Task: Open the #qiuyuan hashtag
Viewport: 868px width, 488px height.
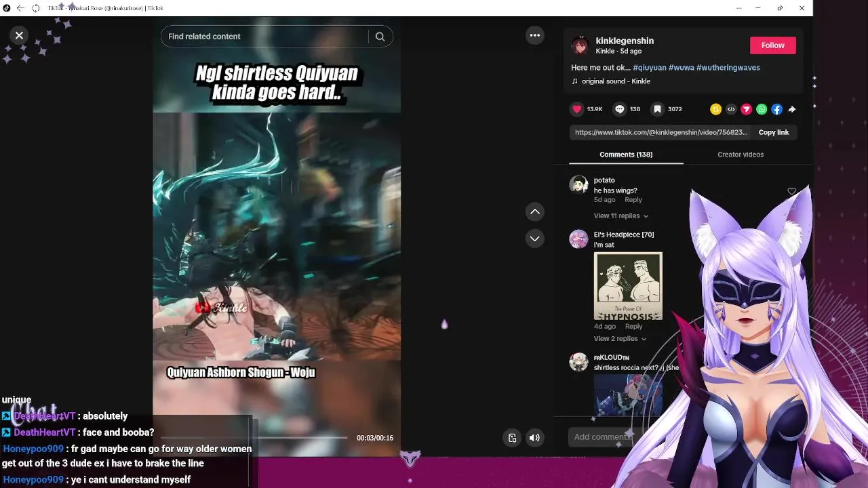Action: [x=650, y=68]
